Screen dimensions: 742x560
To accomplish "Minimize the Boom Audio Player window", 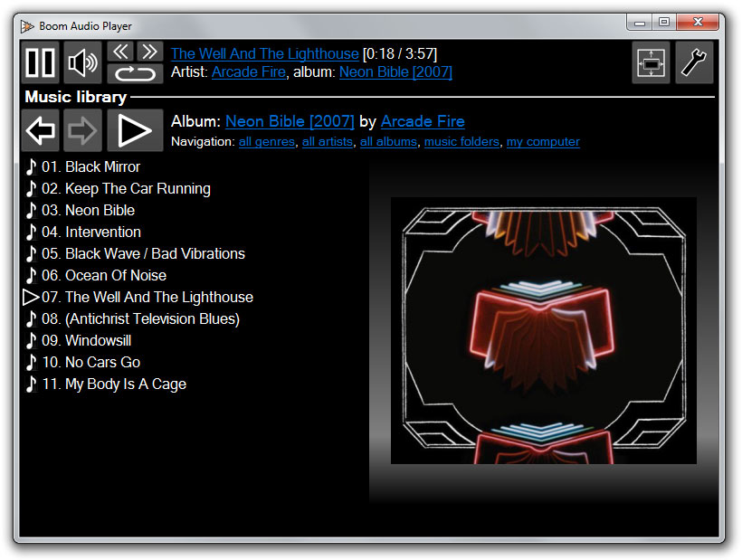I will pyautogui.click(x=640, y=23).
